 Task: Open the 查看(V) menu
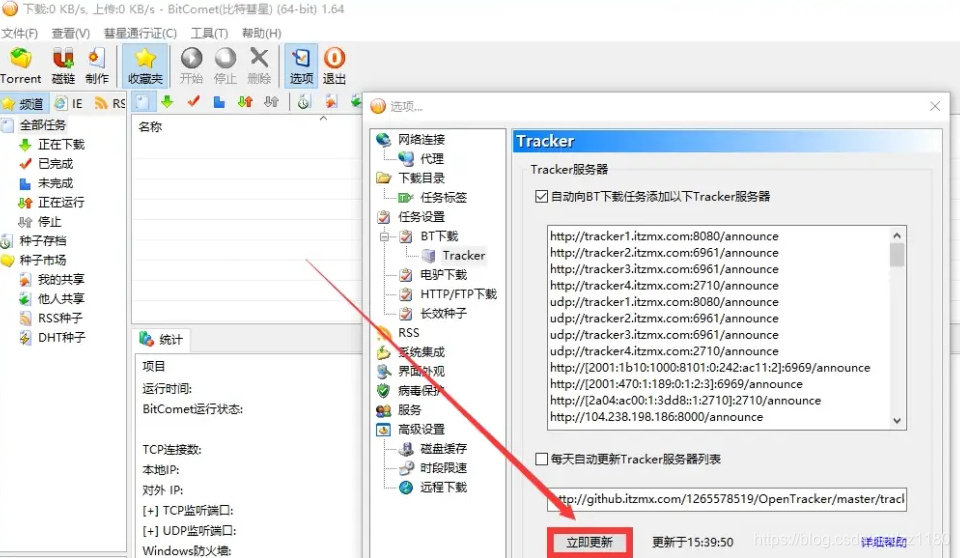(70, 33)
